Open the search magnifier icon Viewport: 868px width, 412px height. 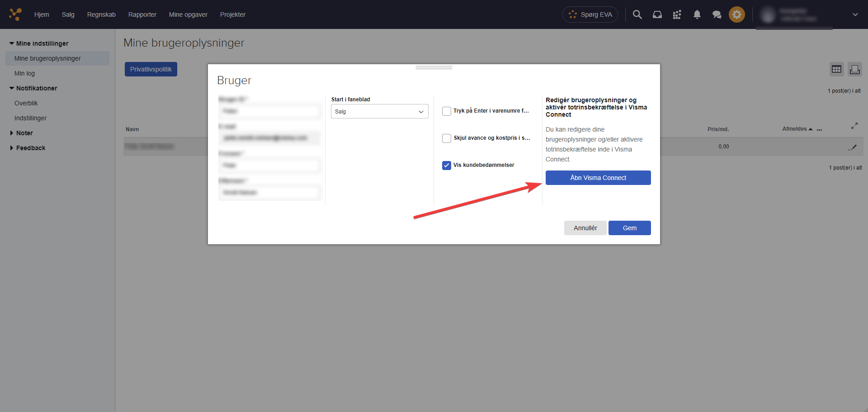[x=637, y=14]
